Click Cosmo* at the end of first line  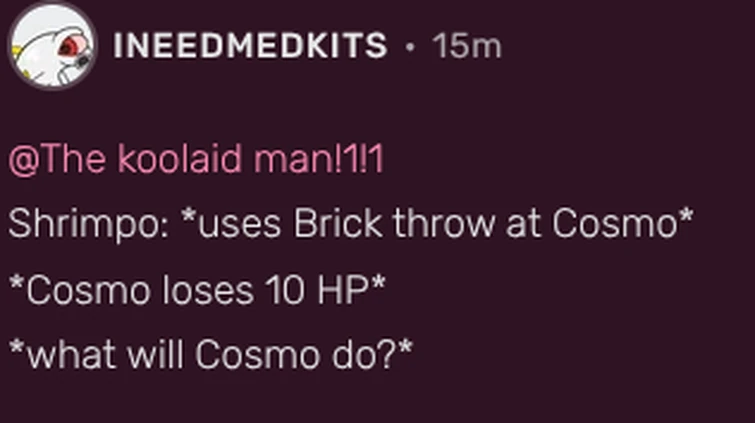tap(623, 223)
